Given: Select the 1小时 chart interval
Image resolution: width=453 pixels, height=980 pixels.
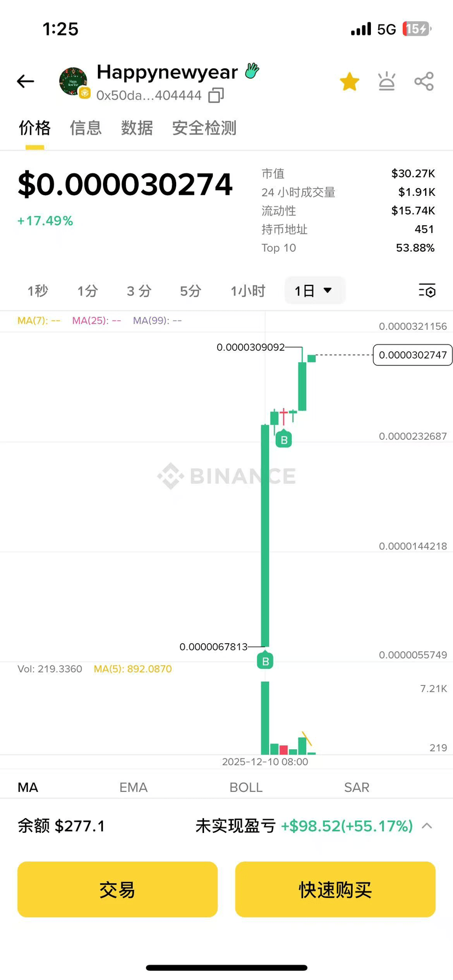Looking at the screenshot, I should click(248, 291).
